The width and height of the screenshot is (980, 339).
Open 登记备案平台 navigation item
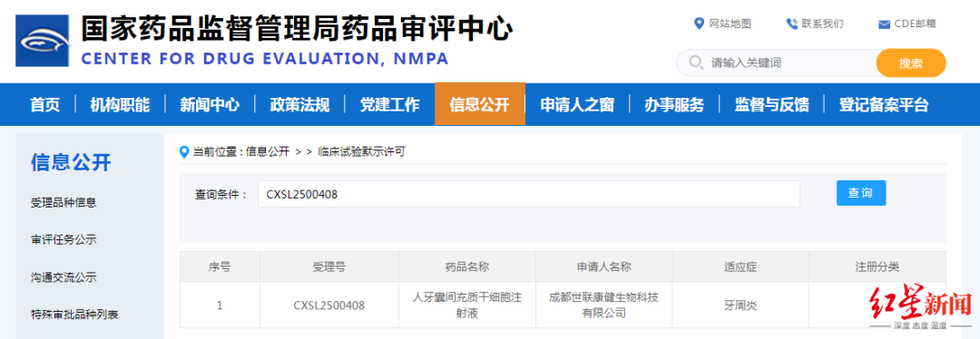pos(884,104)
